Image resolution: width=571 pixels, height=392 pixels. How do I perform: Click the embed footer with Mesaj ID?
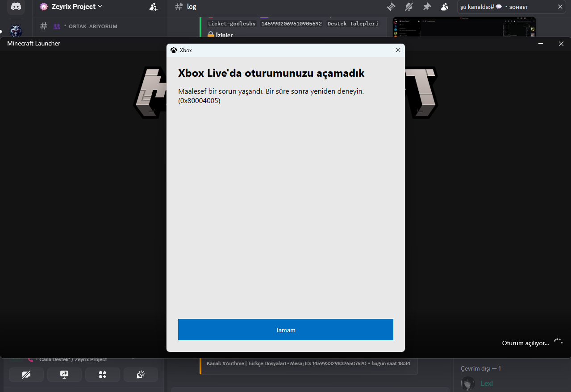(308, 363)
